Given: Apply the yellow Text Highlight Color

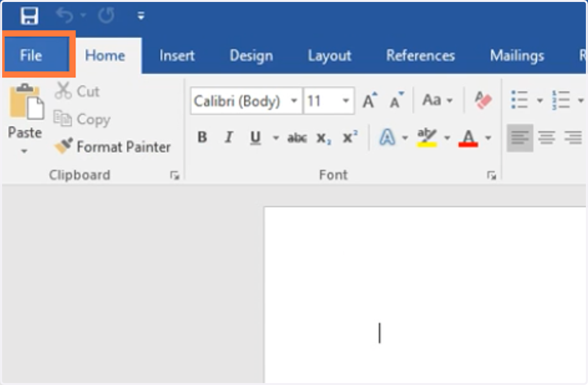Looking at the screenshot, I should coord(427,138).
